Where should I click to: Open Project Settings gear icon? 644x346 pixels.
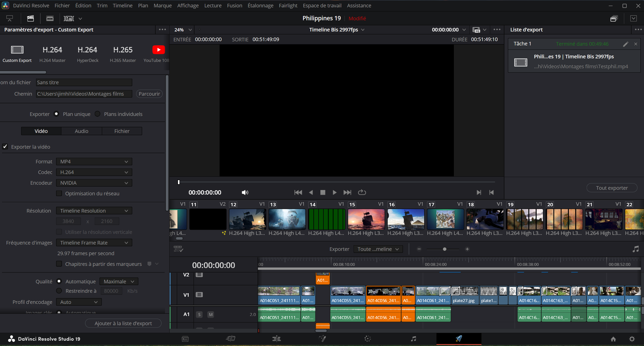[632, 339]
